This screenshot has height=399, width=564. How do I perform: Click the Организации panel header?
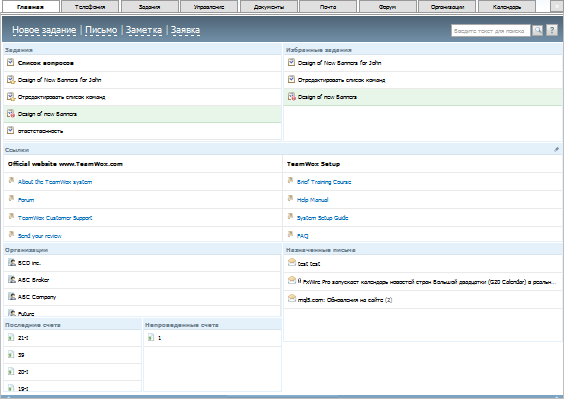click(x=142, y=250)
